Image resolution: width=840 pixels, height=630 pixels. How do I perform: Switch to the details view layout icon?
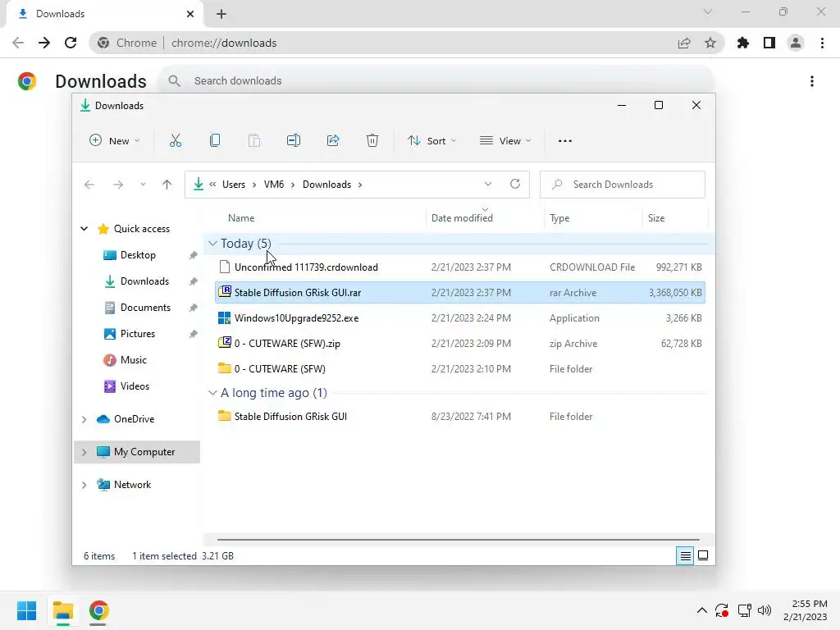(685, 556)
